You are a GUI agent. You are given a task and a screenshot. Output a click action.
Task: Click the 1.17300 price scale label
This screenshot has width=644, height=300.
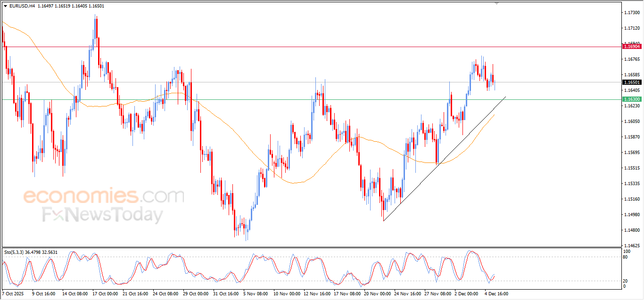[x=632, y=13]
